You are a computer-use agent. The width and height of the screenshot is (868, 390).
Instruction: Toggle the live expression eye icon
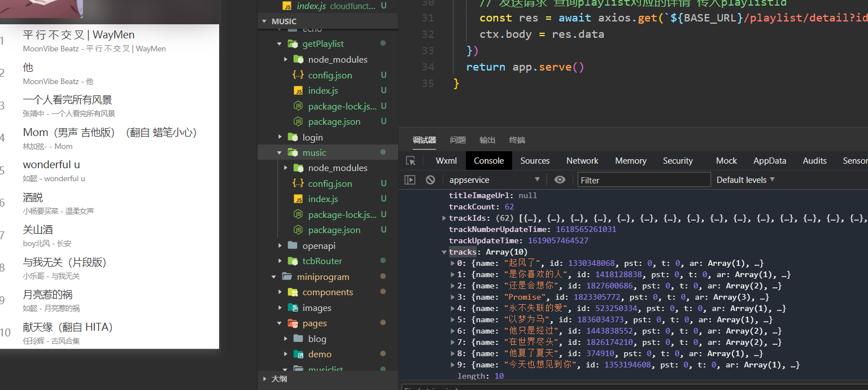pos(560,179)
